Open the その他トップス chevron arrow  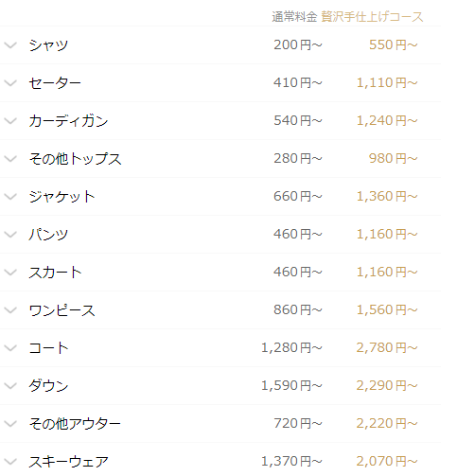(10, 159)
